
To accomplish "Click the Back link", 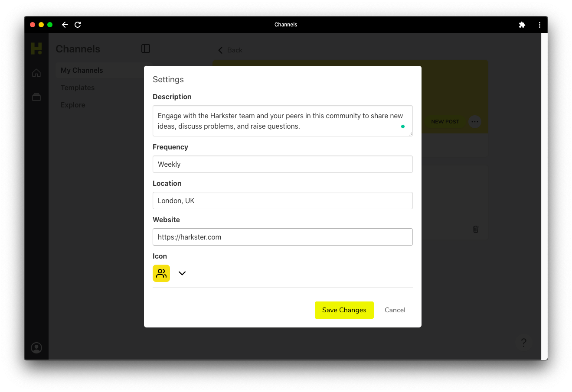I will [230, 50].
